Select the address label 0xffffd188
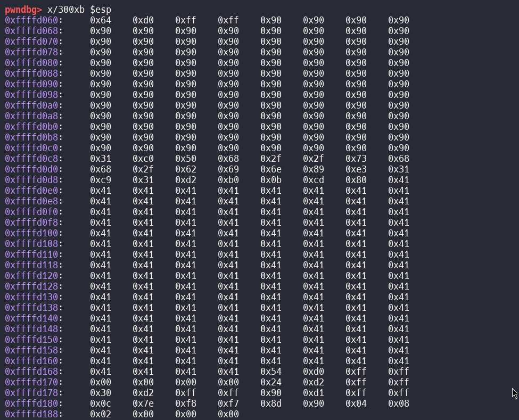This screenshot has width=519, height=420. (x=31, y=414)
